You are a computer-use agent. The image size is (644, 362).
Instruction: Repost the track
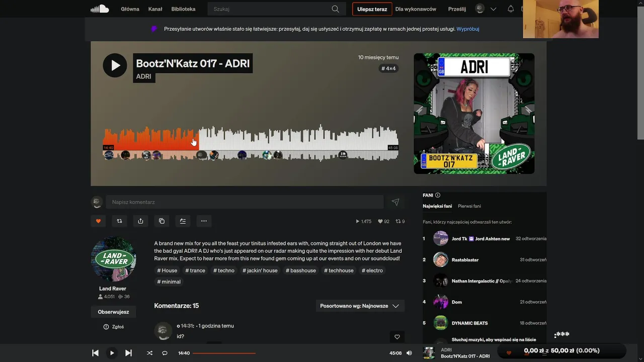pos(119,221)
